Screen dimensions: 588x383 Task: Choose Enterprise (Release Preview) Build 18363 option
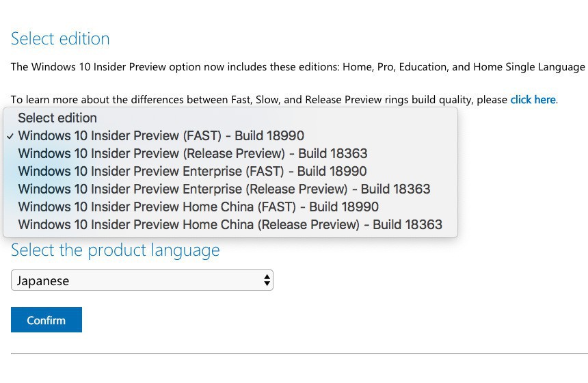[x=224, y=189]
